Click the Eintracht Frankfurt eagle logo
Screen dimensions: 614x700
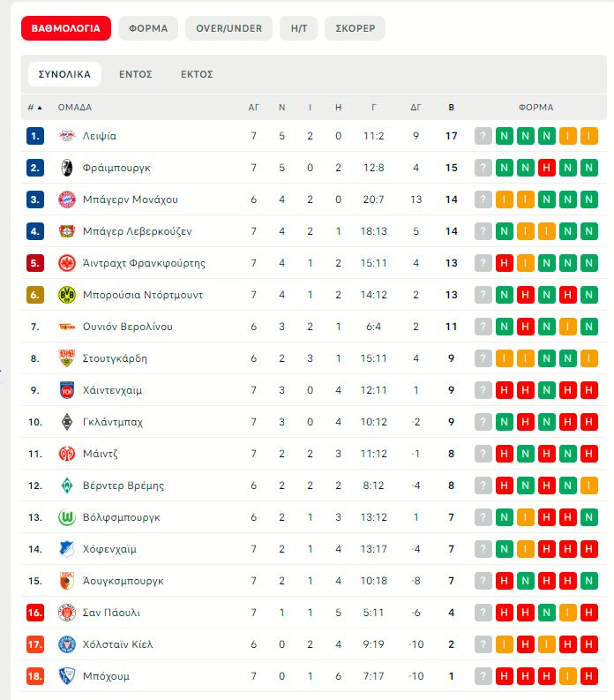click(x=67, y=263)
